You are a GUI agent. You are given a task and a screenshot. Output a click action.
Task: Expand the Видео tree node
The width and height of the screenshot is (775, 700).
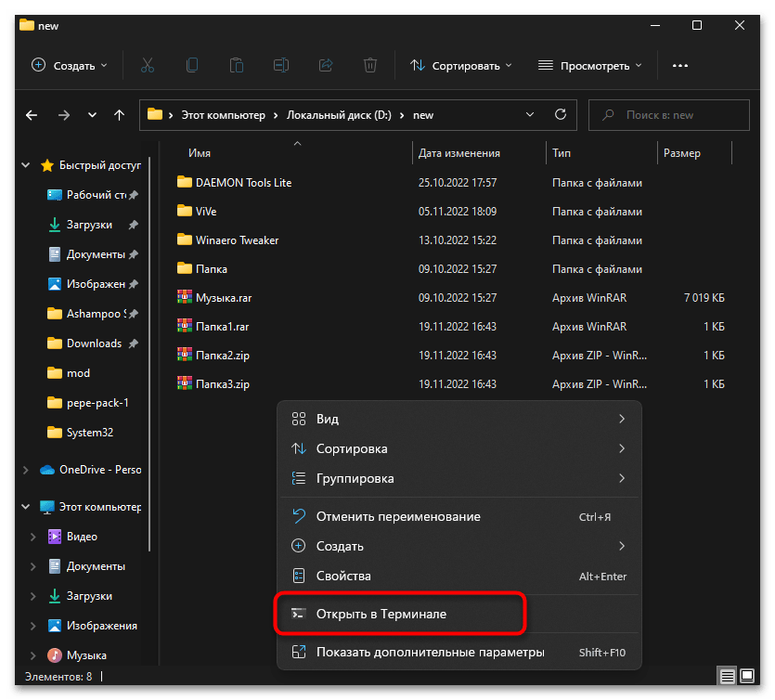coord(32,537)
